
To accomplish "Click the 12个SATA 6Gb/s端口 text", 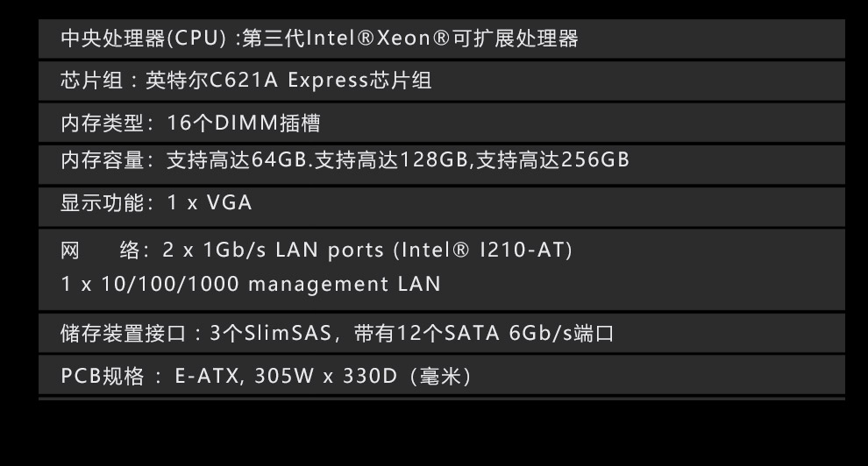I will [x=484, y=334].
